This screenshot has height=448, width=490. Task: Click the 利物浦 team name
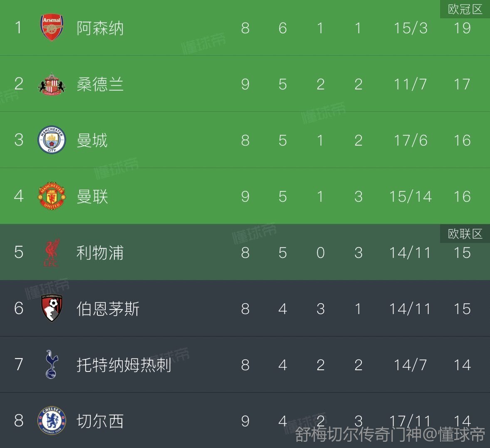click(x=100, y=253)
